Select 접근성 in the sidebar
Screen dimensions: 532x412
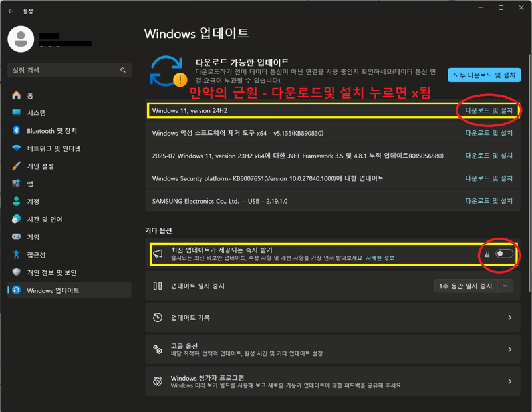point(69,254)
